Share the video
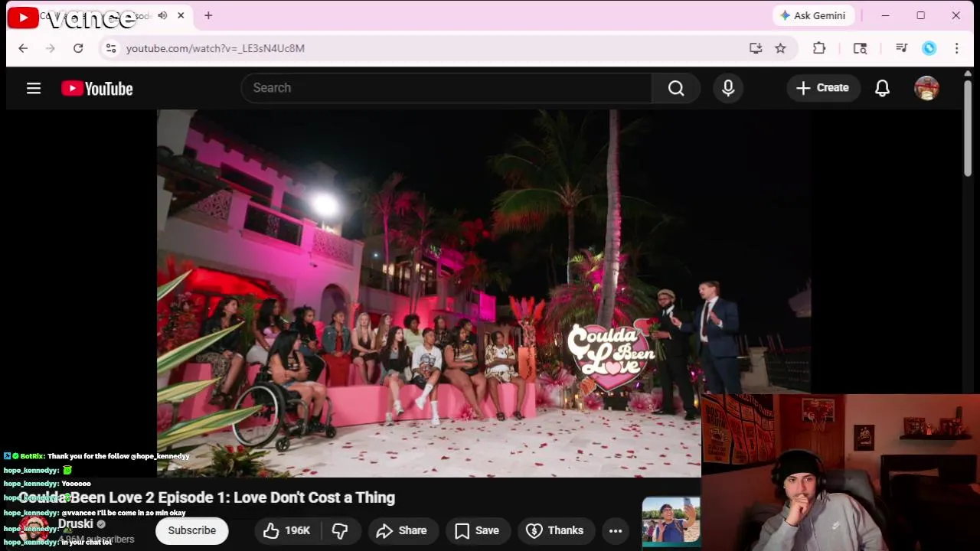980x551 pixels. (x=402, y=530)
